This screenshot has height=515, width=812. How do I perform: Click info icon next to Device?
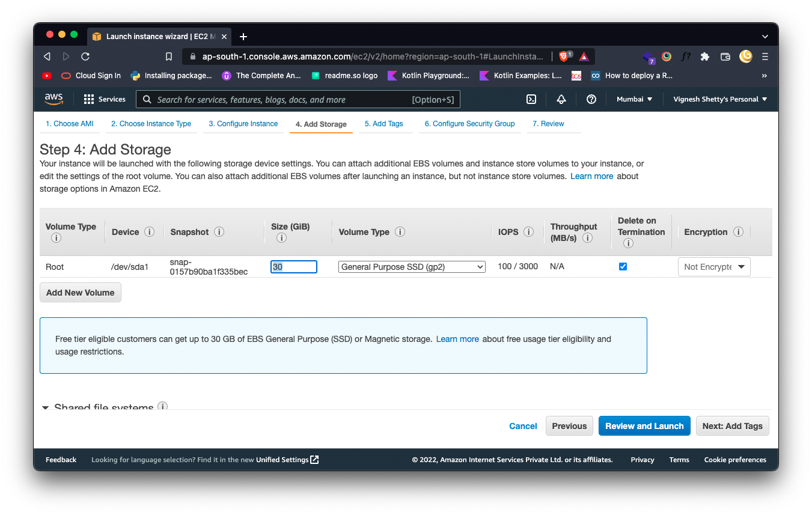[x=150, y=232]
